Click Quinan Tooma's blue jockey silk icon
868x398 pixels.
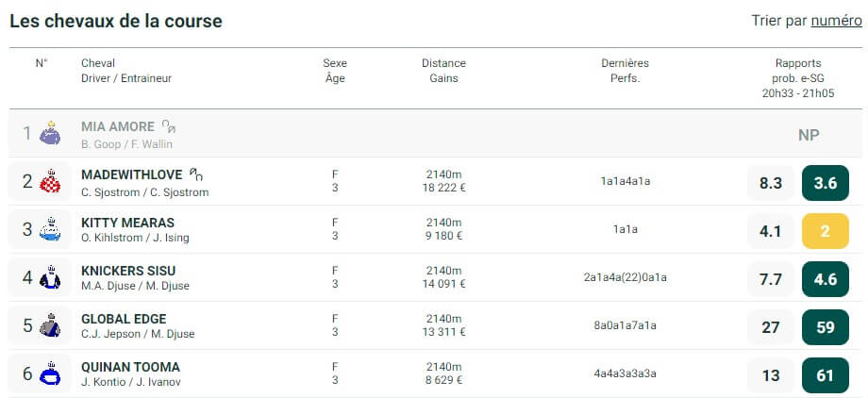click(50, 373)
